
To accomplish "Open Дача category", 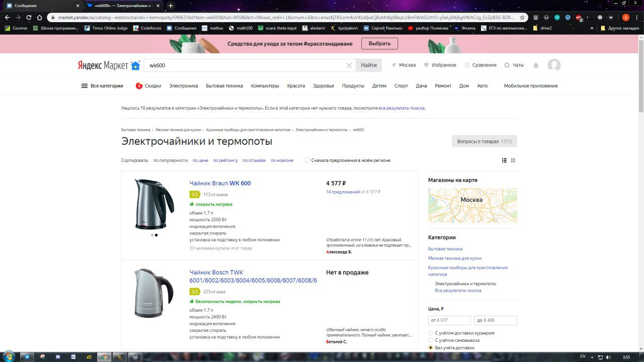I will click(422, 86).
